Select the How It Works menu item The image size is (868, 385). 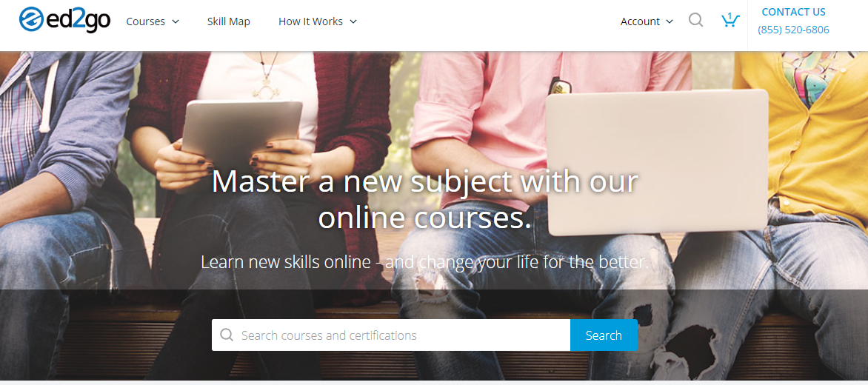click(x=310, y=21)
